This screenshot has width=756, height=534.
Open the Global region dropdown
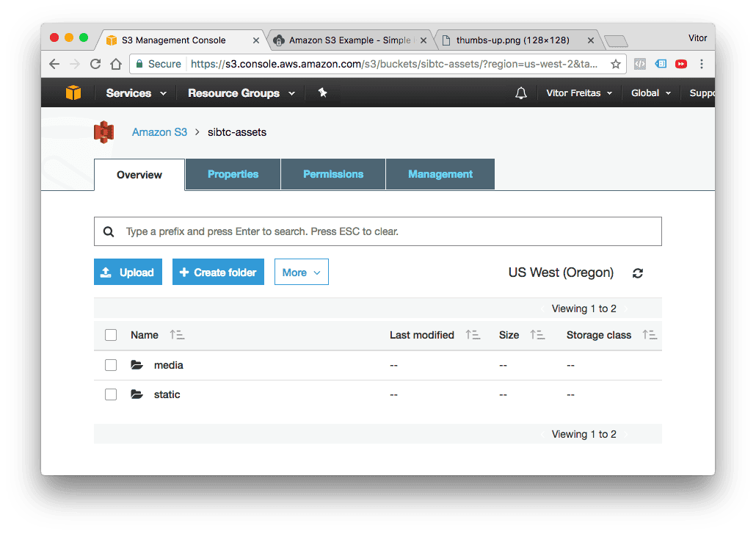[651, 93]
